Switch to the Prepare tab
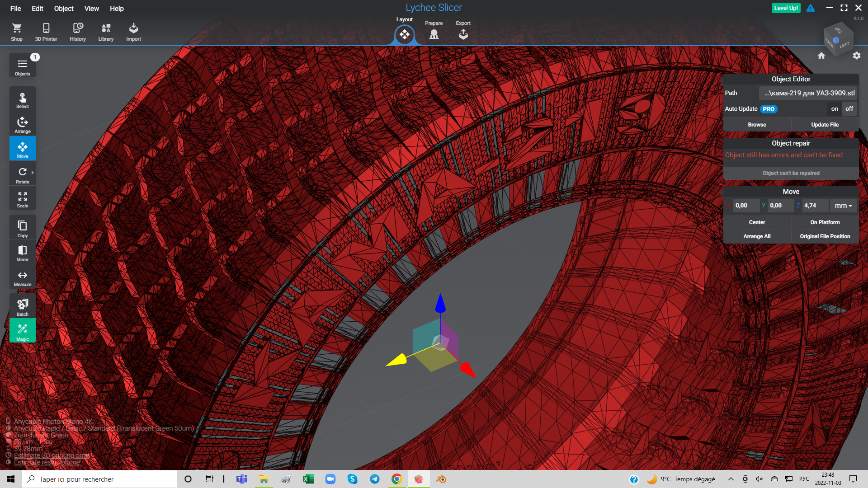 pyautogui.click(x=434, y=32)
